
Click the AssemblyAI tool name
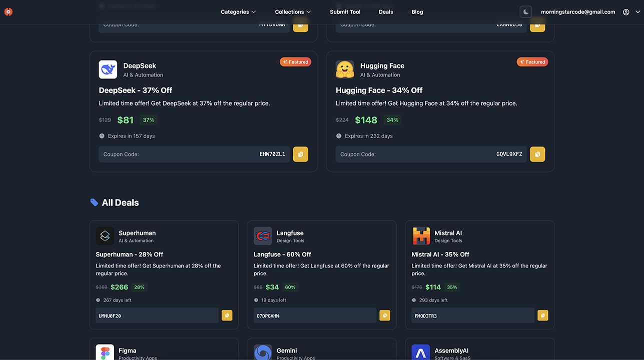pos(452,350)
